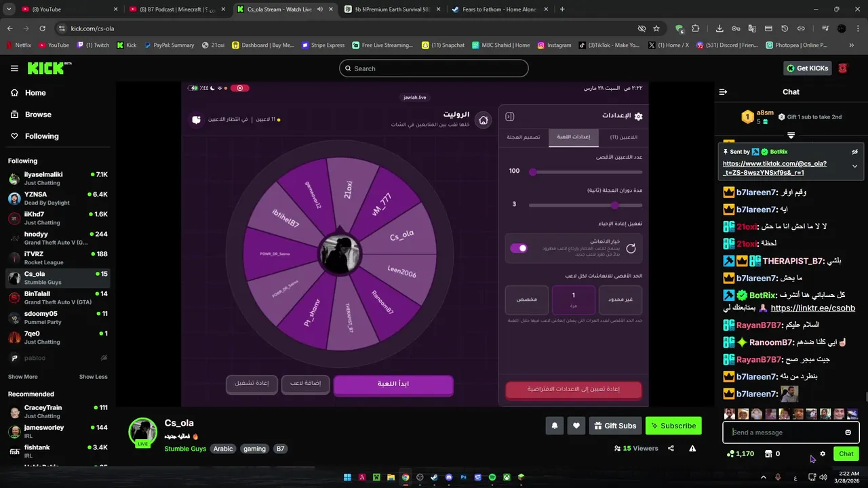Open Google Chrome in the taskbar

(405, 477)
